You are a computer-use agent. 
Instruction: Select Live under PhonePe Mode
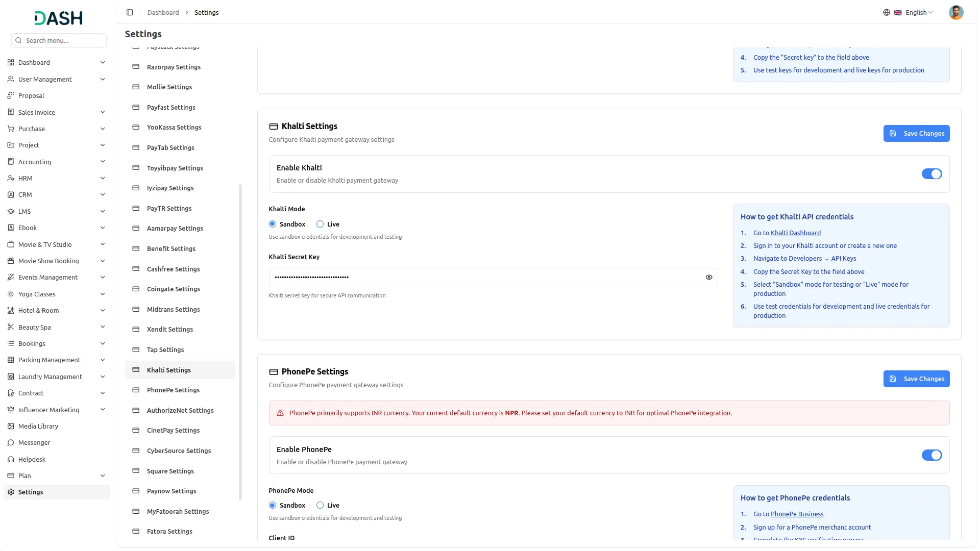(320, 505)
